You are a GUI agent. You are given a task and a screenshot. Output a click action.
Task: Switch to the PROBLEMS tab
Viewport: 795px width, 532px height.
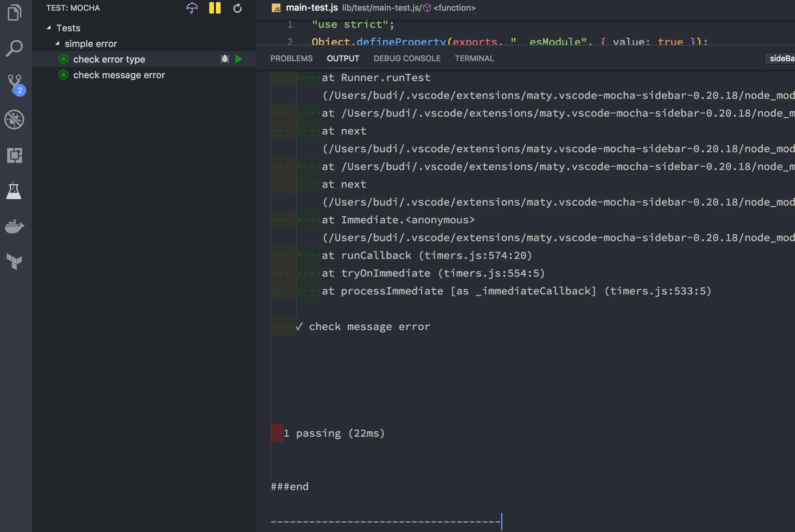pyautogui.click(x=291, y=58)
